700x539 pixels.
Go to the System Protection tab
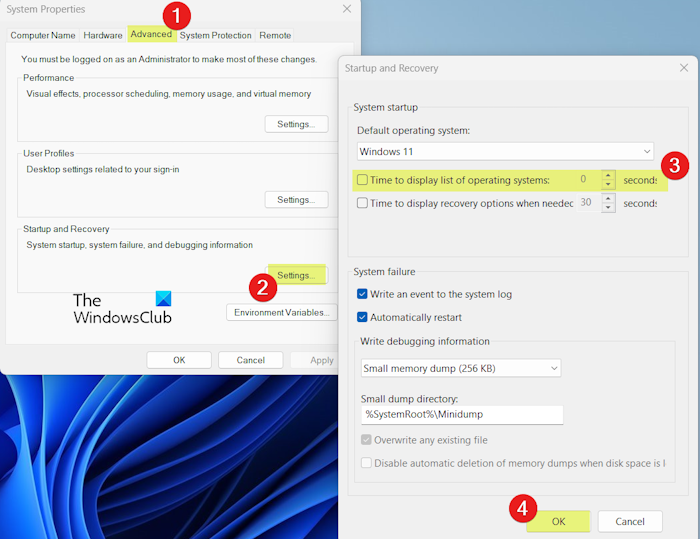[x=215, y=35]
